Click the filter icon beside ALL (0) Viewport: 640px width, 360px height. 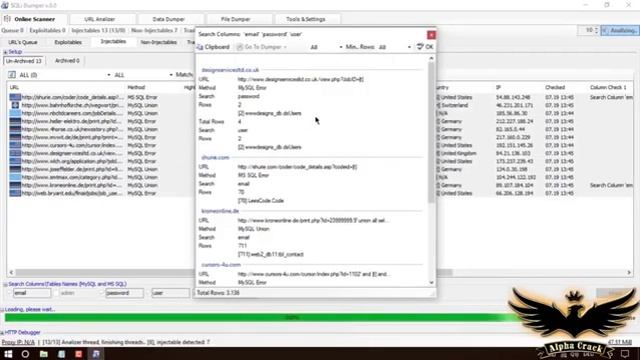[12, 75]
